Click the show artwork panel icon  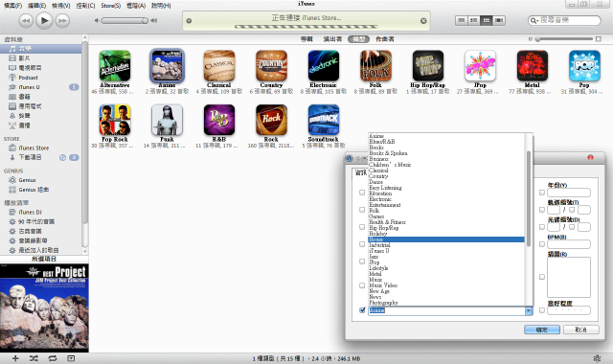coord(71,358)
